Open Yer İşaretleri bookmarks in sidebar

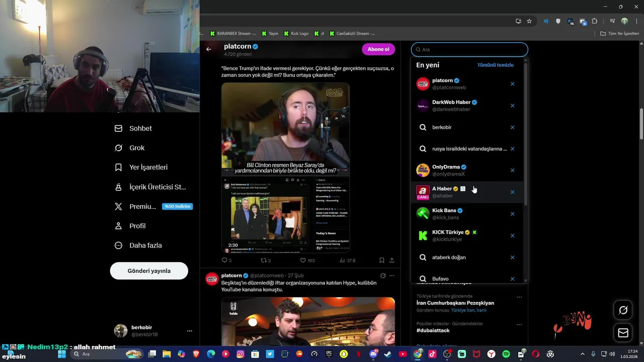(x=141, y=167)
